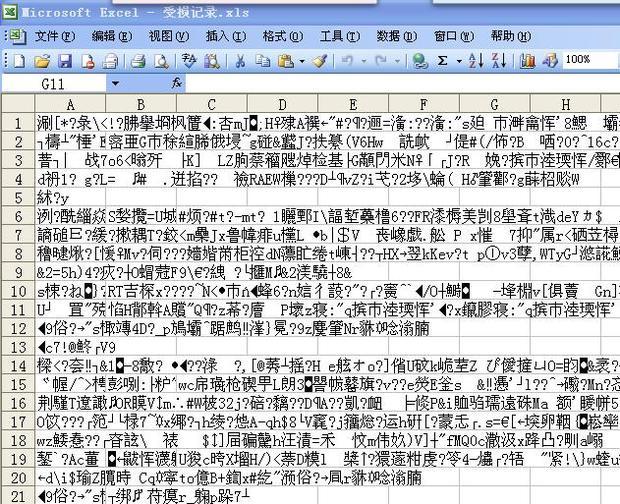Click into the formula bar
This screenshot has width=620, height=504.
coord(403,84)
